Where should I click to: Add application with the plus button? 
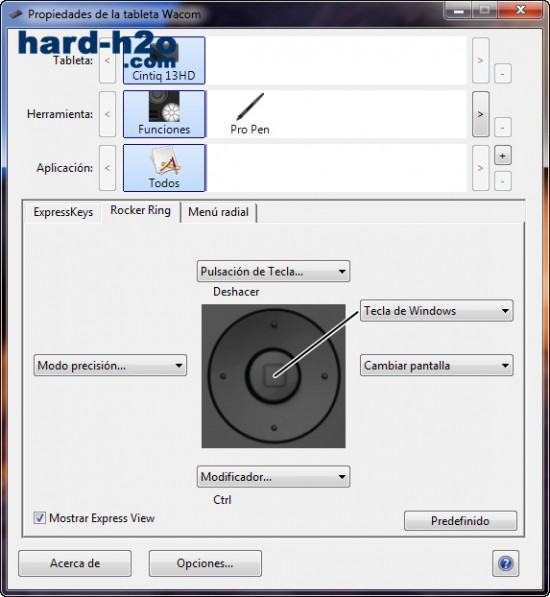[x=502, y=155]
